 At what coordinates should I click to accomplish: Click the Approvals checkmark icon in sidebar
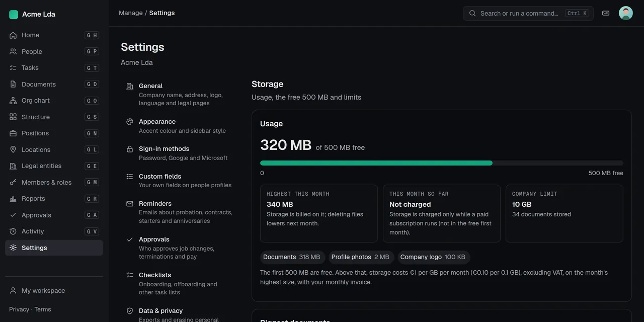click(13, 215)
